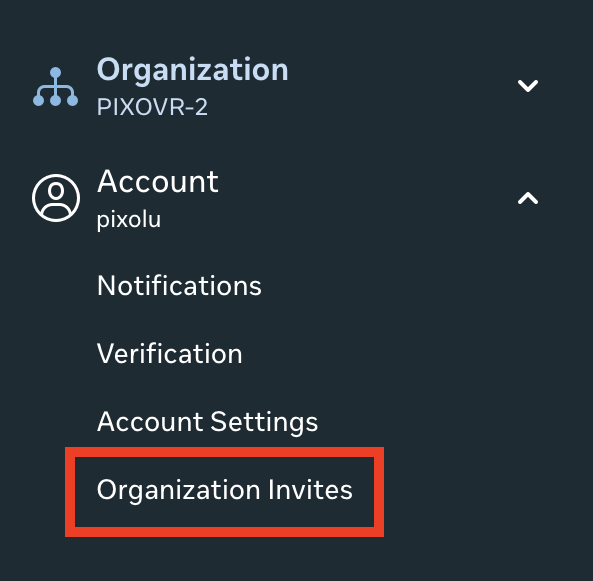Toggle the Account pixolu upward arrow
Image resolution: width=593 pixels, height=581 pixels.
click(528, 198)
